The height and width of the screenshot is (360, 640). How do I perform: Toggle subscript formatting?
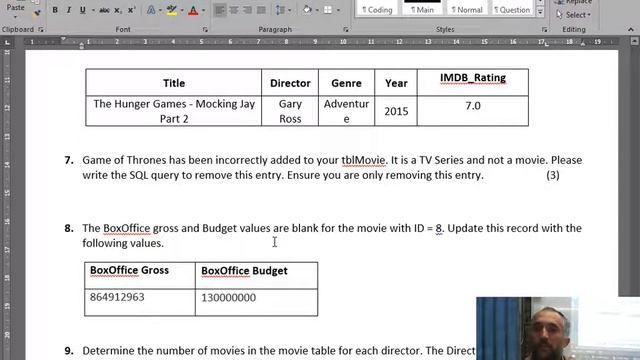[118, 10]
